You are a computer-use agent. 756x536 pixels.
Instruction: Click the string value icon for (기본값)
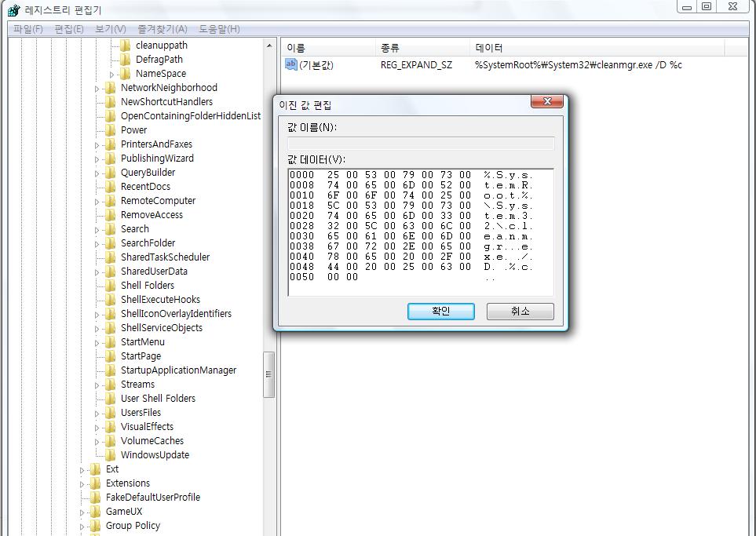pos(291,64)
